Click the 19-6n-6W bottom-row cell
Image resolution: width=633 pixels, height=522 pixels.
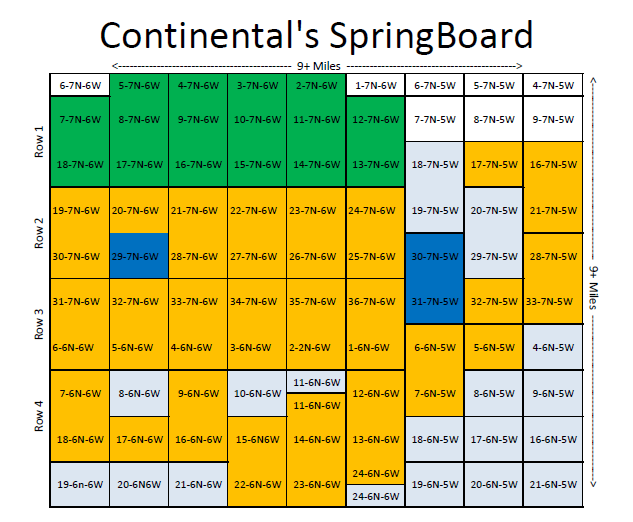pos(79,484)
